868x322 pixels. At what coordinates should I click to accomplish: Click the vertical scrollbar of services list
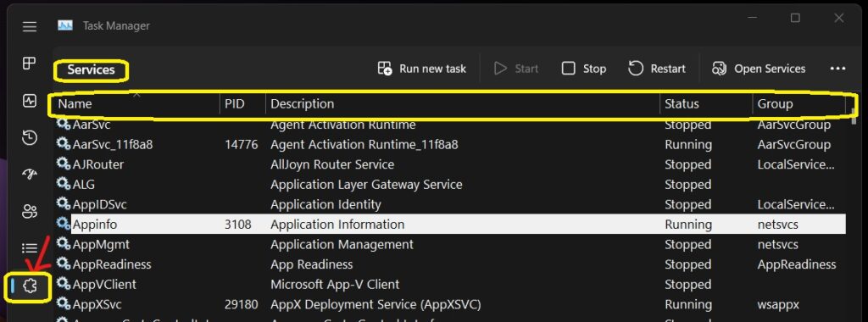(854, 116)
